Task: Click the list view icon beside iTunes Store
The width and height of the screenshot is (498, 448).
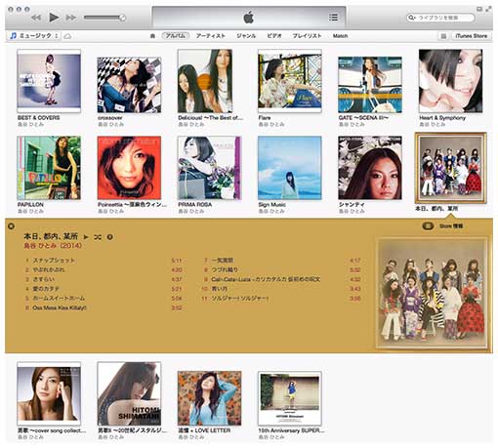Action: (443, 36)
